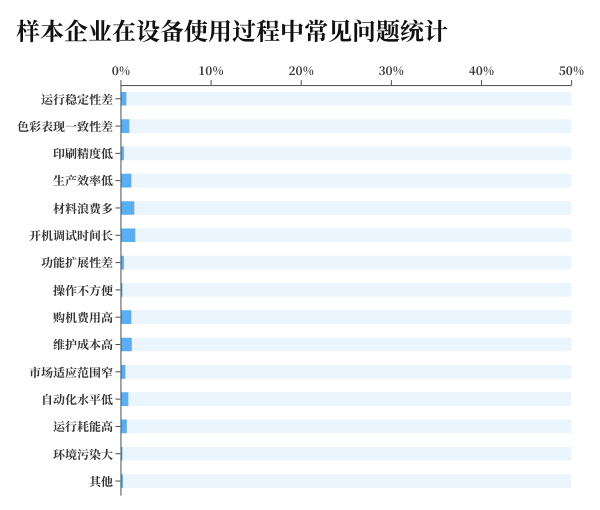The height and width of the screenshot is (510, 600).
Task: Click the 20% axis tick label
Action: [x=301, y=71]
